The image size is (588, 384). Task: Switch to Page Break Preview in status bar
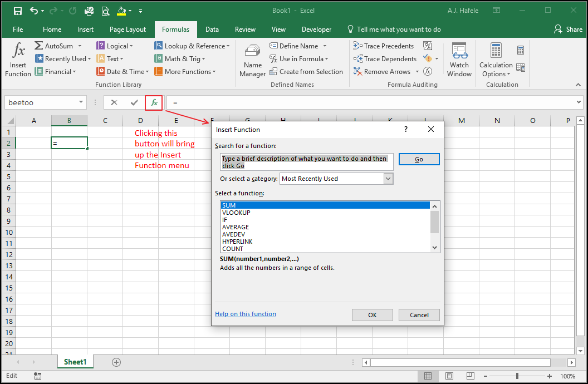pos(471,376)
